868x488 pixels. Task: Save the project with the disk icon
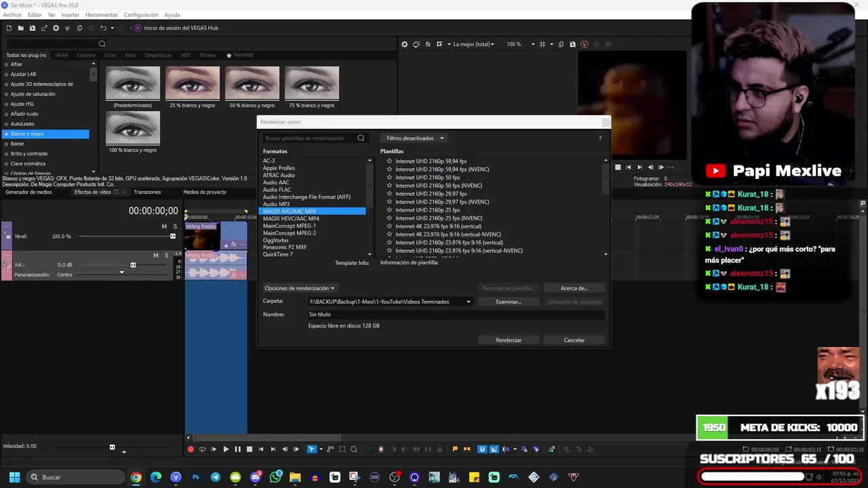32,28
